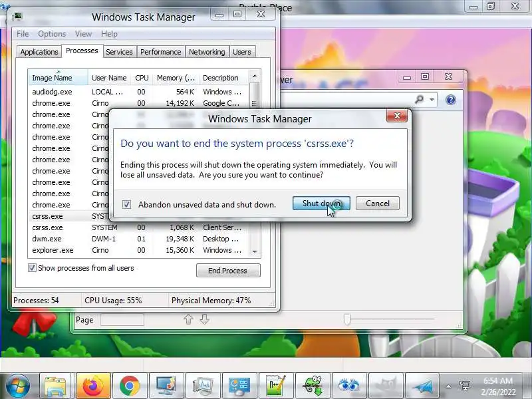Click the zoom slider handle in viewer window
The width and height of the screenshot is (532, 399).
(x=346, y=319)
